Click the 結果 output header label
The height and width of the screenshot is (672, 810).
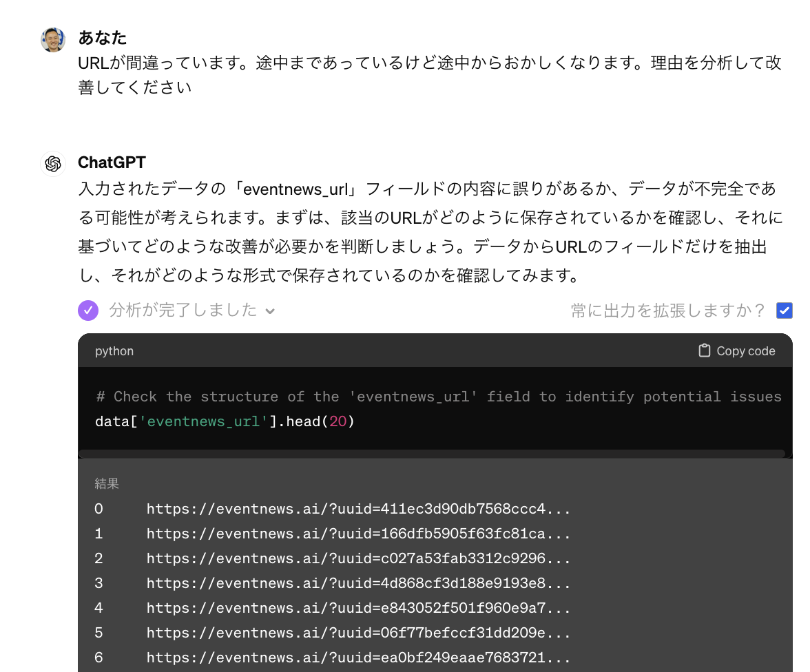click(107, 484)
